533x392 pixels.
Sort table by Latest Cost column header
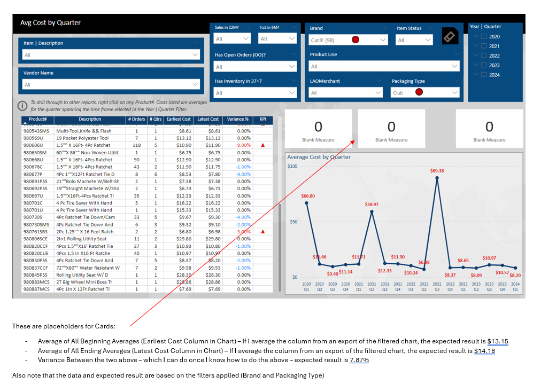(x=208, y=119)
